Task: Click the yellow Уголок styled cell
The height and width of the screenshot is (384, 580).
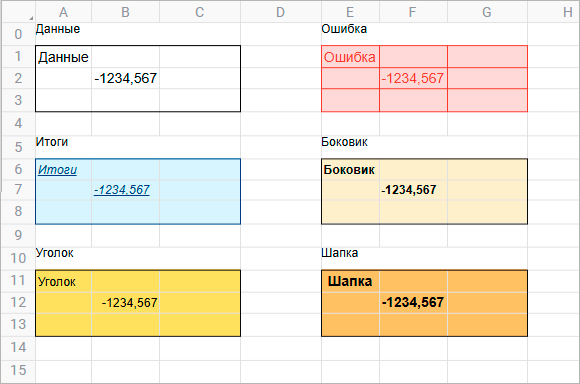Action: (64, 282)
